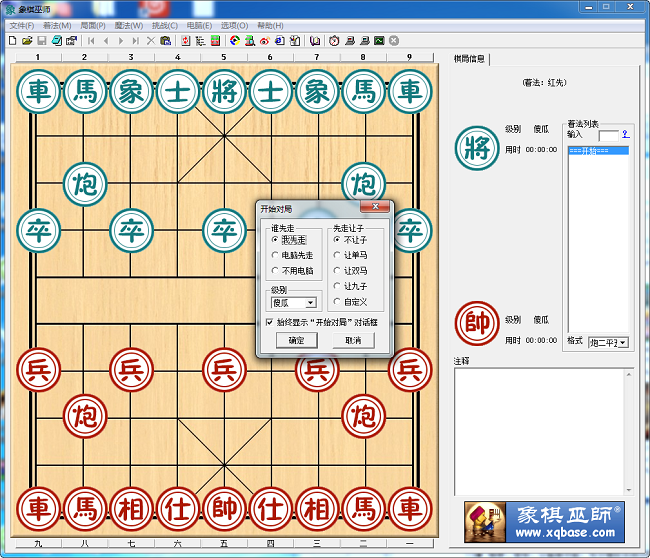Click the stopwatch timer toolbar icon
The height and width of the screenshot is (558, 650).
click(334, 41)
